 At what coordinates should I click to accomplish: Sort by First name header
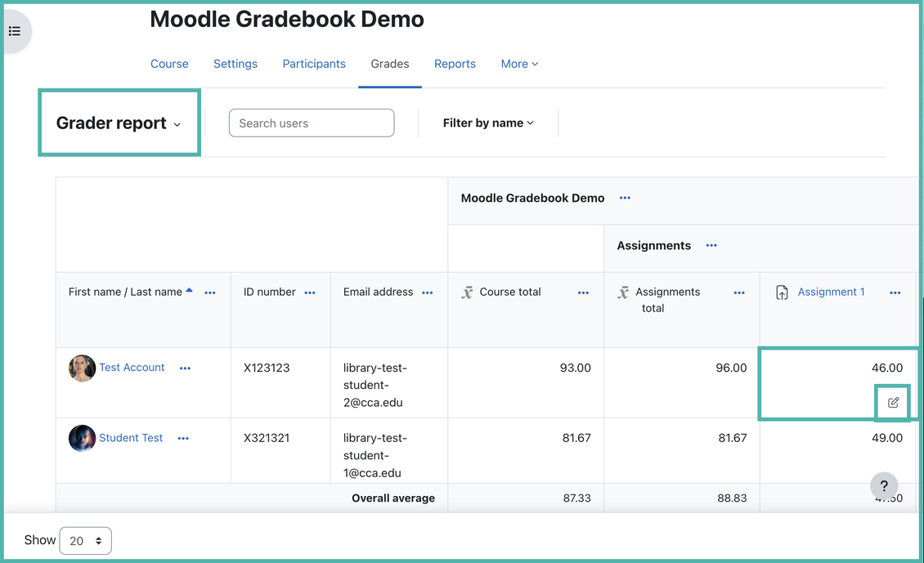94,292
